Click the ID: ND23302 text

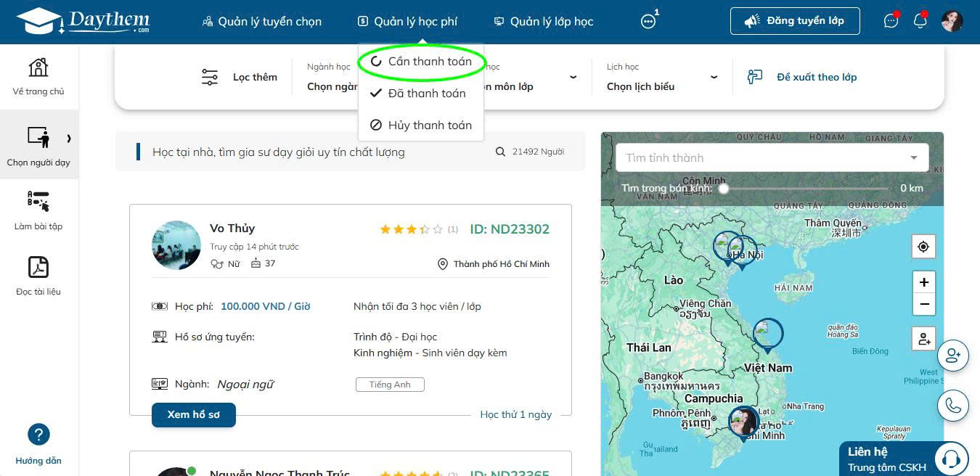[510, 229]
